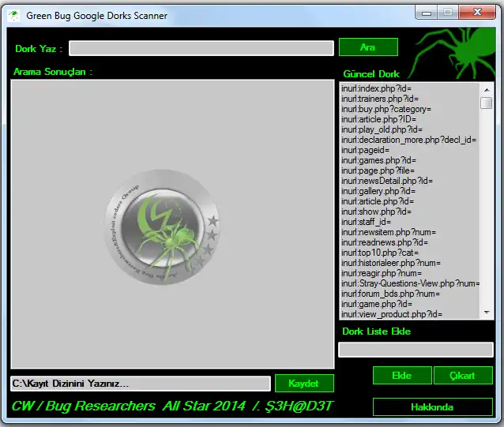Click the Ara search button
Screen dimensions: 504x427
click(368, 47)
